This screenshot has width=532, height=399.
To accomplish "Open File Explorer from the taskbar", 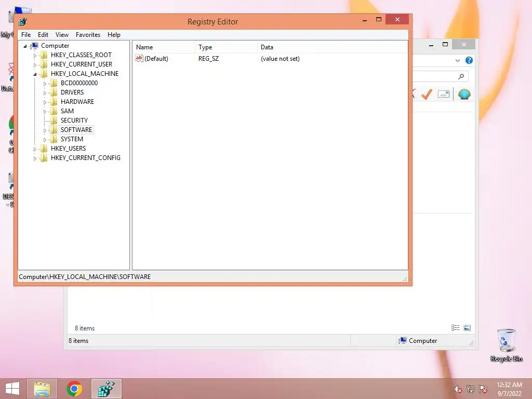I will pyautogui.click(x=42, y=389).
